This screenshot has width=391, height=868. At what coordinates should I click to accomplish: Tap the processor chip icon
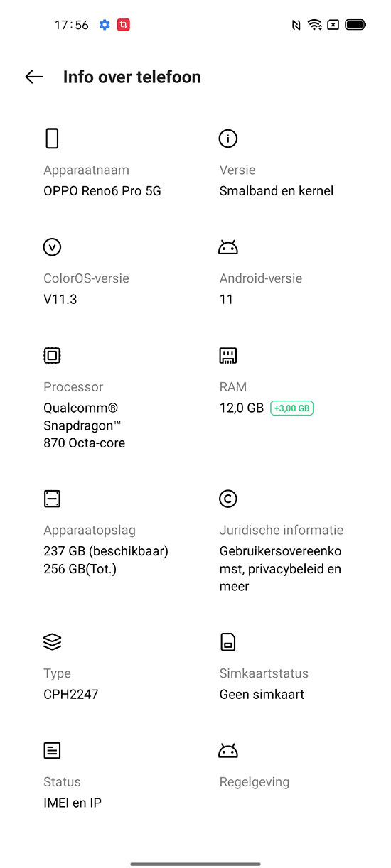point(52,355)
